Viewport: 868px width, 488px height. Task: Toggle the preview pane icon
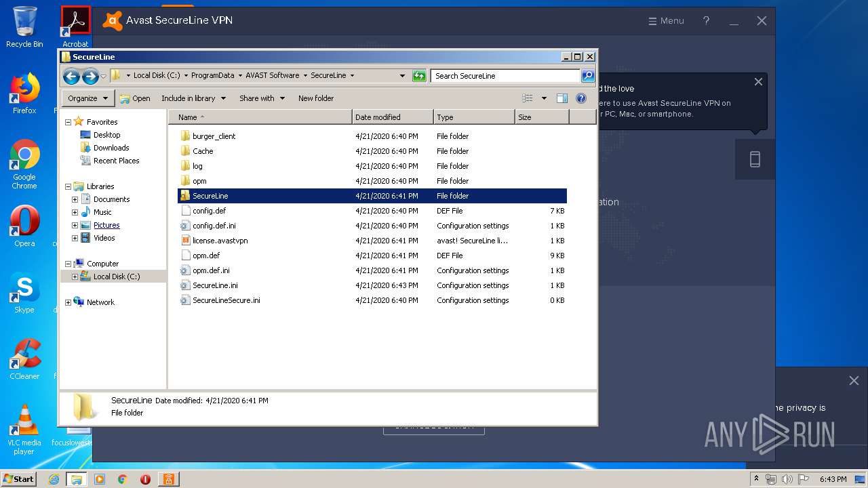[562, 98]
